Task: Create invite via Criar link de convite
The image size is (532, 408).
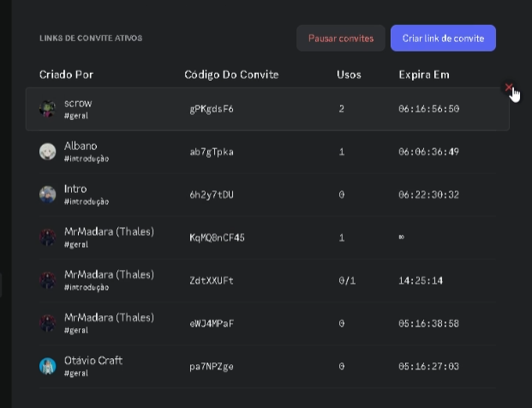Action: [x=443, y=38]
